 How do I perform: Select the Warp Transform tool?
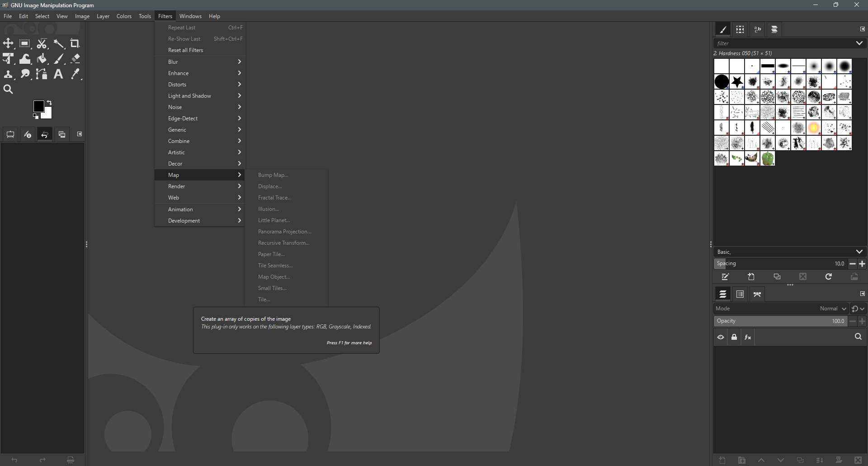25,59
